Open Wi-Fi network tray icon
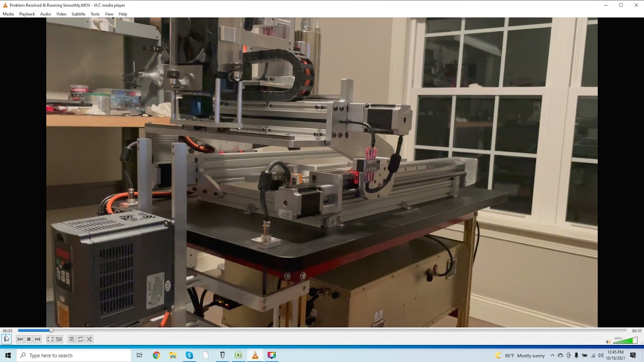 [593, 355]
